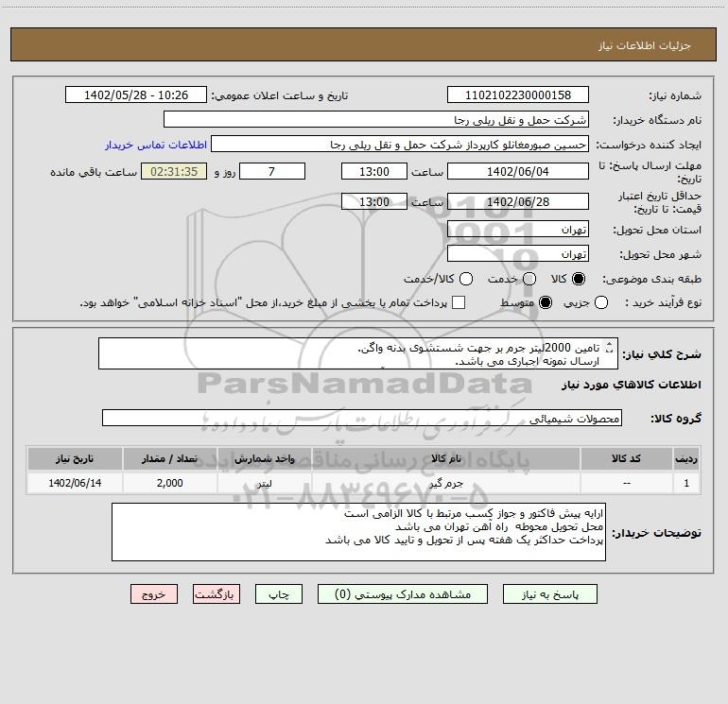This screenshot has width=728, height=704.
Task: Click the واحد شمارش column header
Action: coord(264,458)
